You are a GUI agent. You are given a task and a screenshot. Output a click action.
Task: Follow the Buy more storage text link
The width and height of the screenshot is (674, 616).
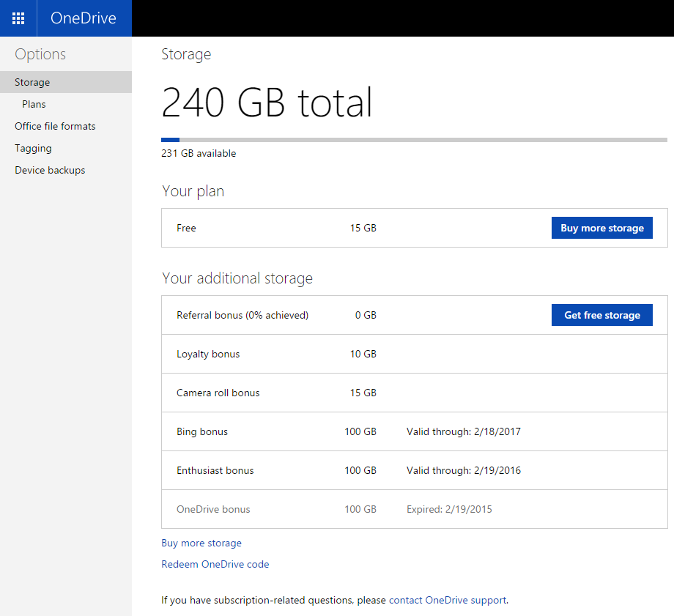pos(201,543)
